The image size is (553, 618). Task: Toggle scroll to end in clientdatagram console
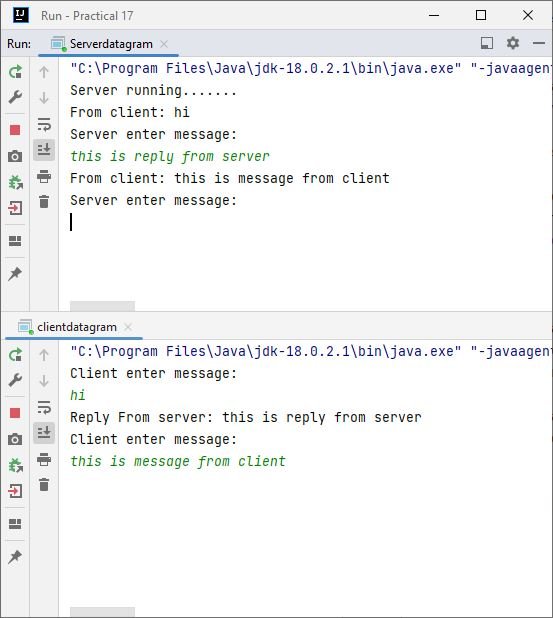44,433
